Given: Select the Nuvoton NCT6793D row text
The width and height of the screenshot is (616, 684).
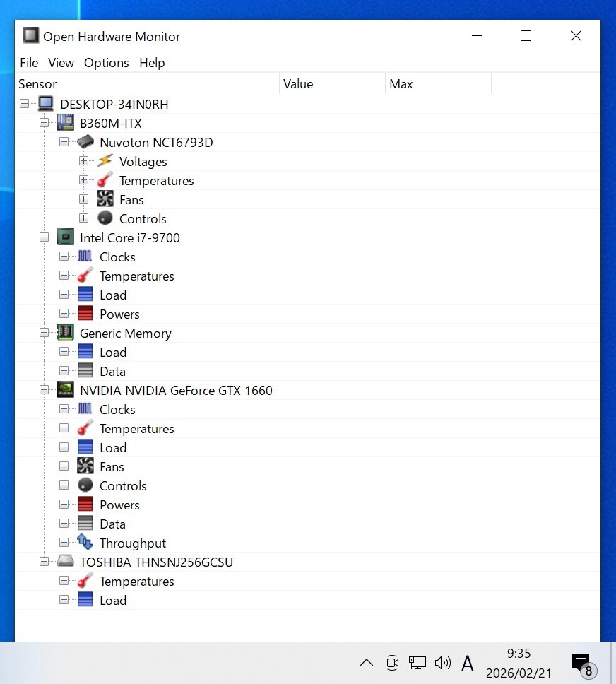Looking at the screenshot, I should [156, 142].
